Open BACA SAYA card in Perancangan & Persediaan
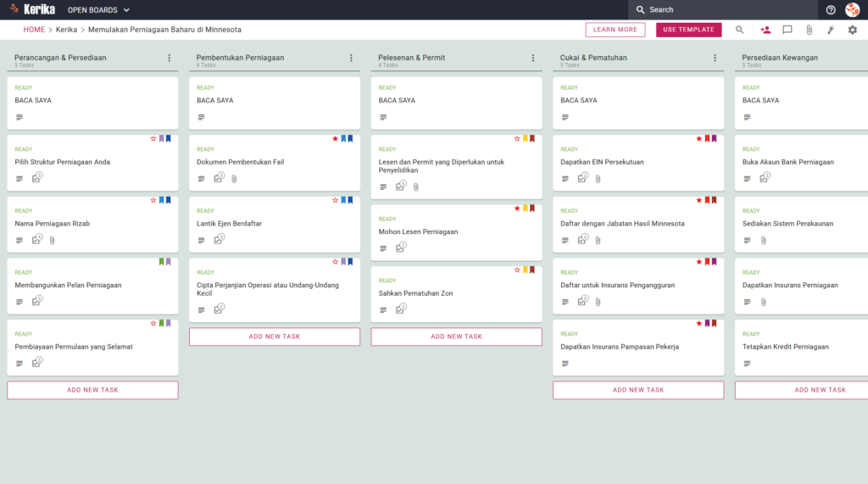This screenshot has width=868, height=484. tap(92, 103)
